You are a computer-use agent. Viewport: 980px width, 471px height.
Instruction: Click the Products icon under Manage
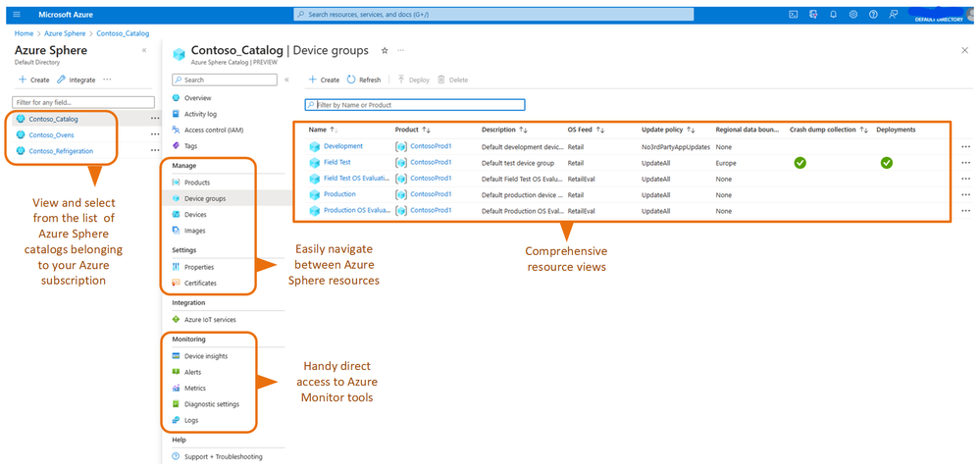pos(177,183)
